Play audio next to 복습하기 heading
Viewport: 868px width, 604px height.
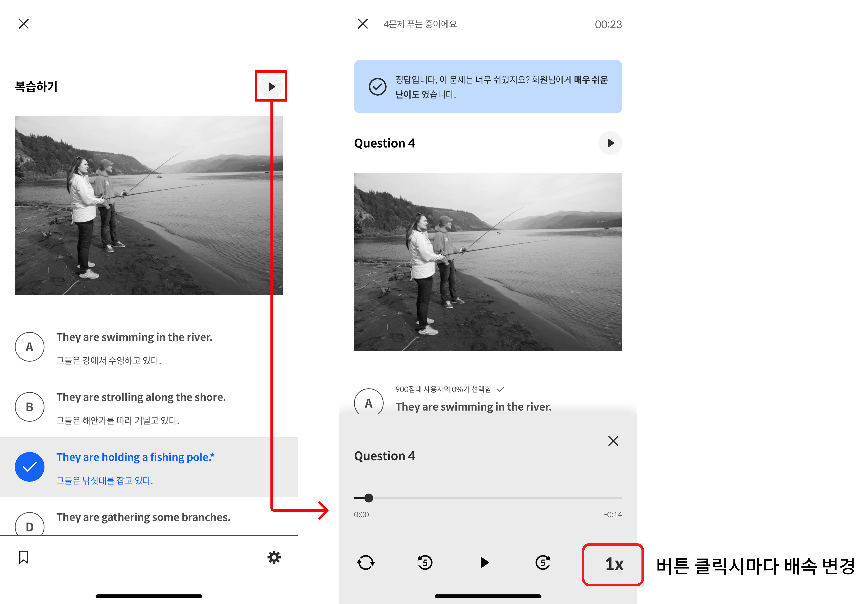coord(271,87)
